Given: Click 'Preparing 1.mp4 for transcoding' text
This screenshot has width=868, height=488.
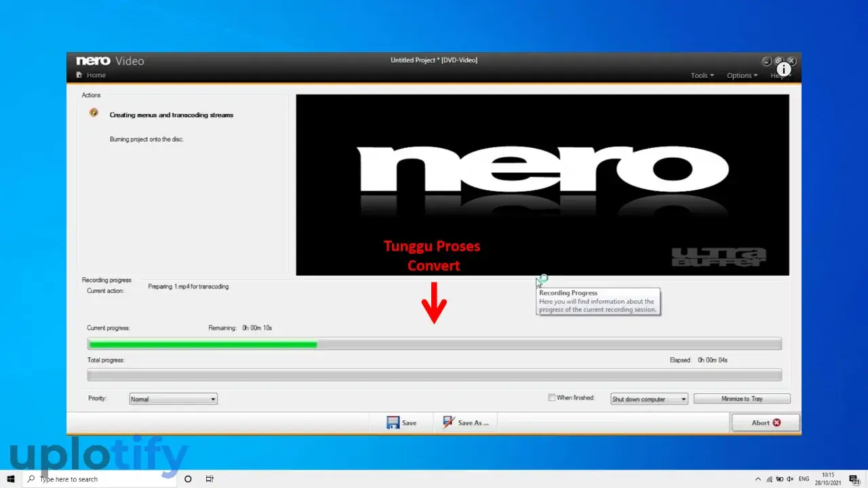Looking at the screenshot, I should (x=189, y=287).
